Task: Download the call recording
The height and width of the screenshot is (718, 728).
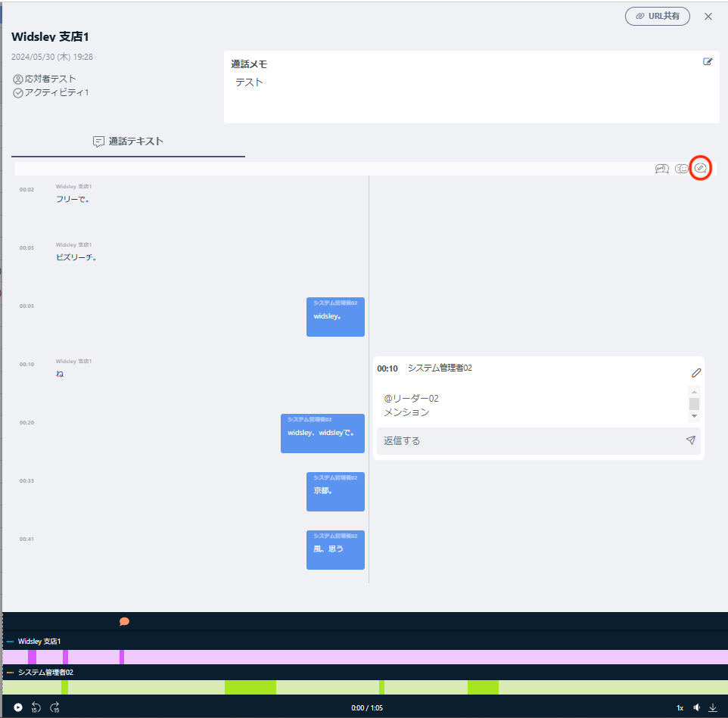Action: (712, 707)
